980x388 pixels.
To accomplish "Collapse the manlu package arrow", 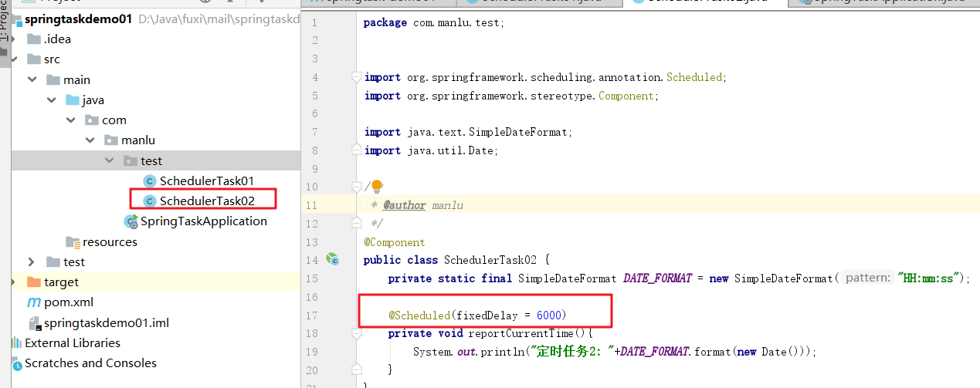I will pos(90,140).
